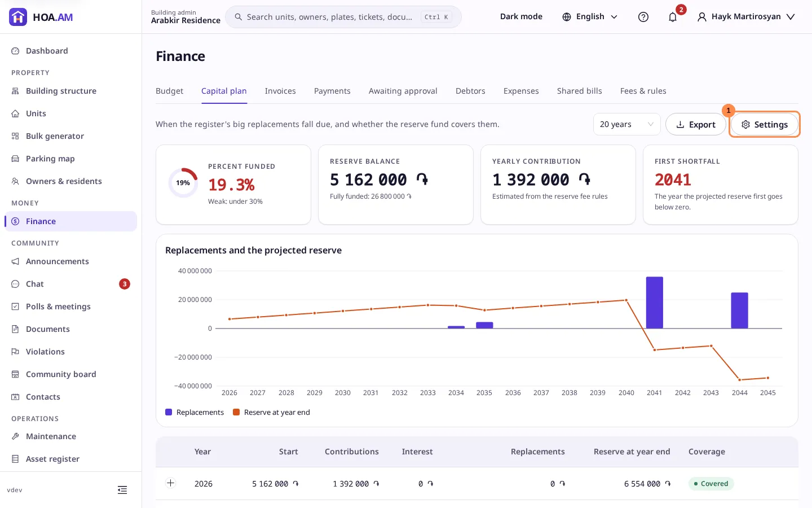This screenshot has height=508, width=812.
Task: Go to the Debtors tab
Action: point(470,91)
